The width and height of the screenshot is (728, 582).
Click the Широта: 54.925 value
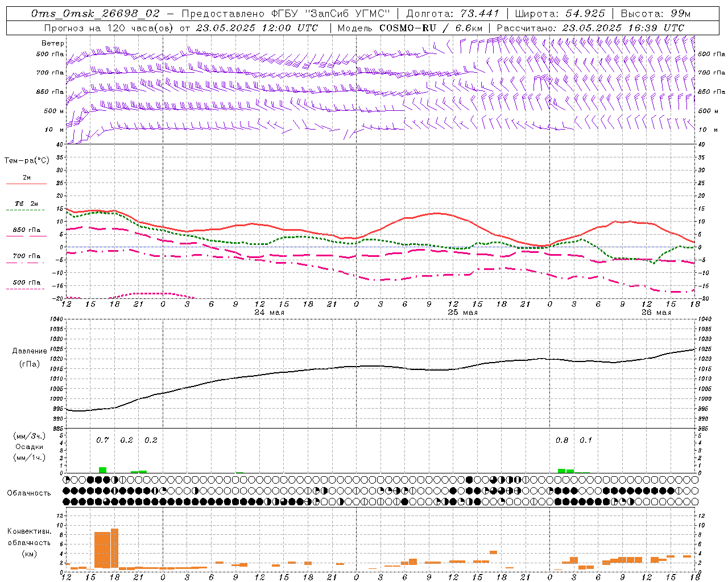click(x=560, y=14)
